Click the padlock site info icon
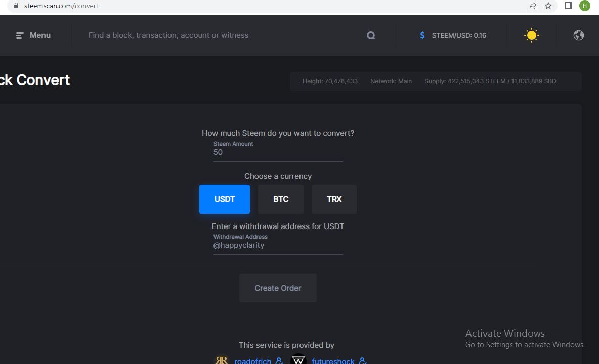599x364 pixels. tap(16, 6)
